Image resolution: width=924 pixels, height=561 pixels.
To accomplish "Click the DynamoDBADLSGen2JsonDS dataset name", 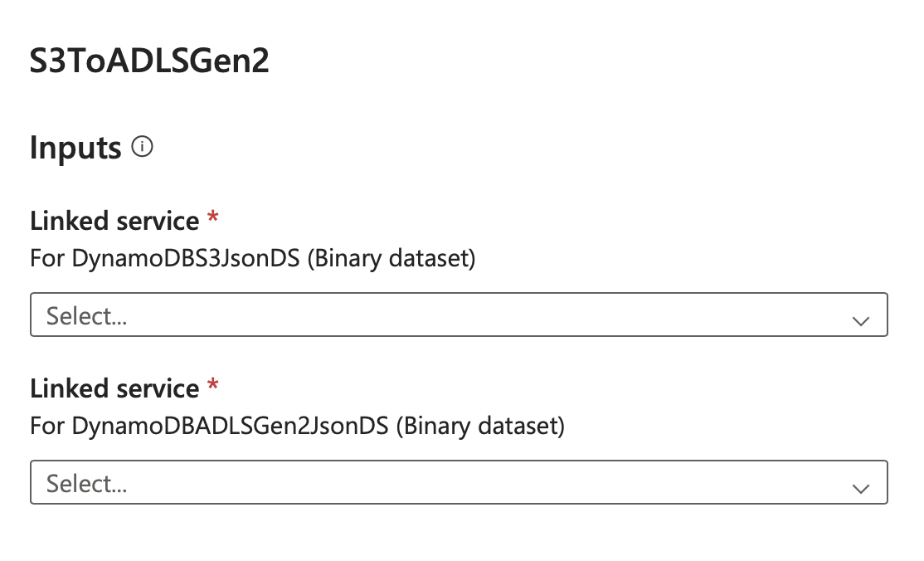I will pyautogui.click(x=230, y=427).
